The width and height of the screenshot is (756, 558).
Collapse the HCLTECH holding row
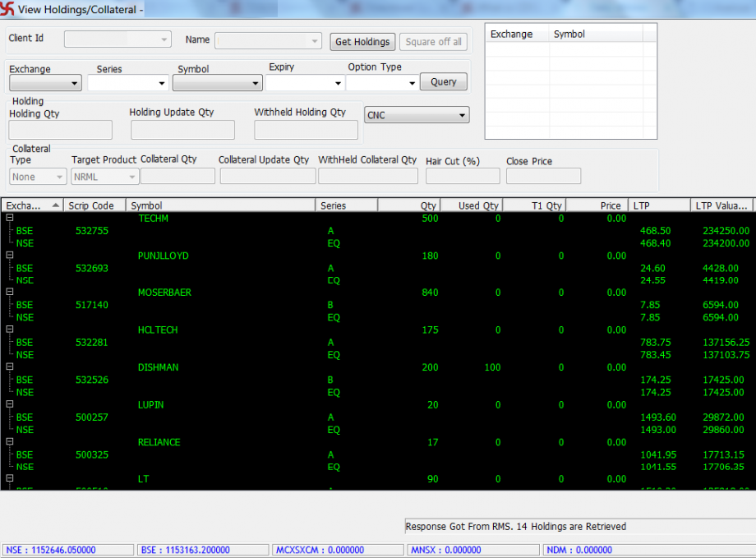click(10, 329)
